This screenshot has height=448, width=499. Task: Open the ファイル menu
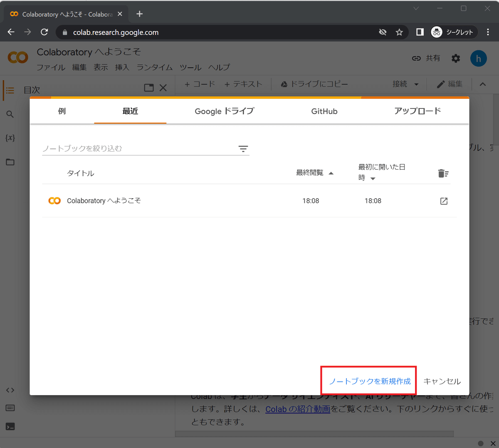pos(51,67)
